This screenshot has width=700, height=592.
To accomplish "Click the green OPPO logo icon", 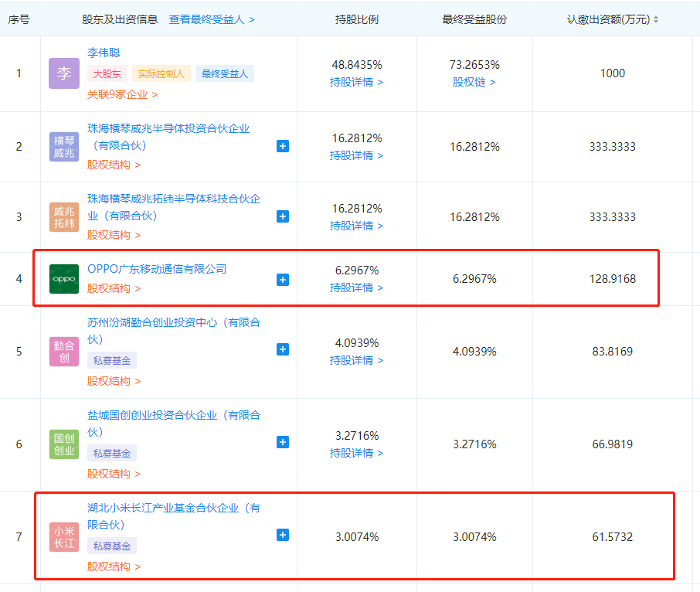I will [x=63, y=279].
